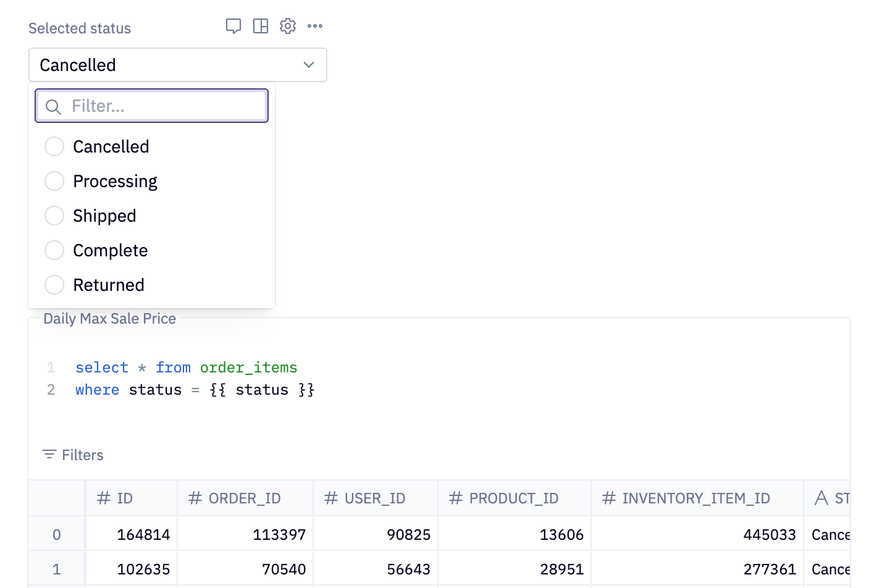Select Returned from the status list

tap(54, 285)
